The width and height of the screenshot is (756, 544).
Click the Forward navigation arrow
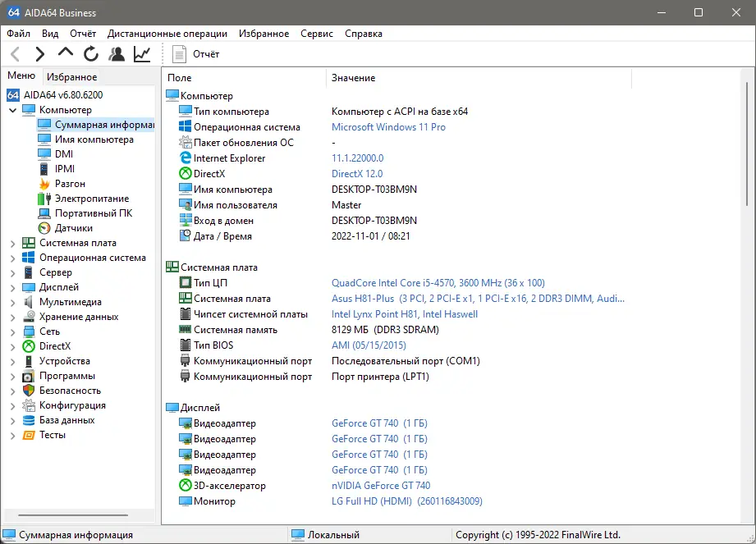40,54
